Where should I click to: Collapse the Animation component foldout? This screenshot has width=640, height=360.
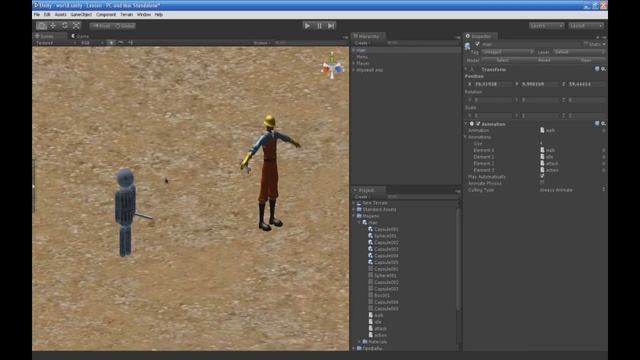[x=466, y=124]
